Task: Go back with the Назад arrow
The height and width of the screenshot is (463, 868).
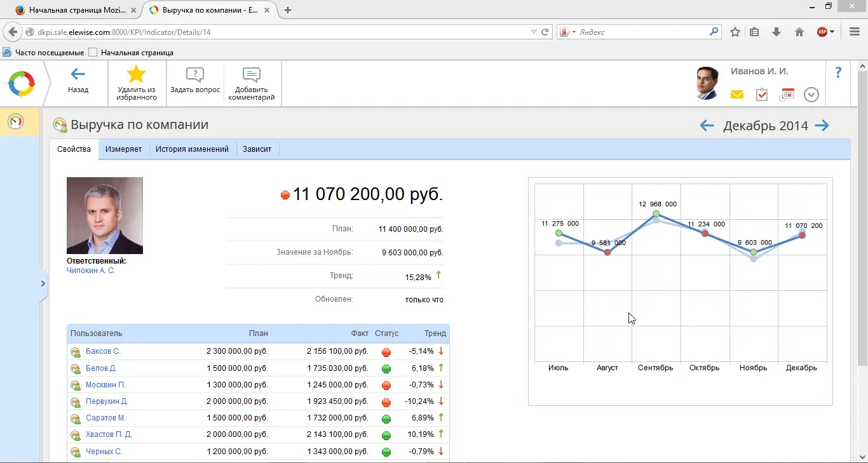Action: pos(78,81)
